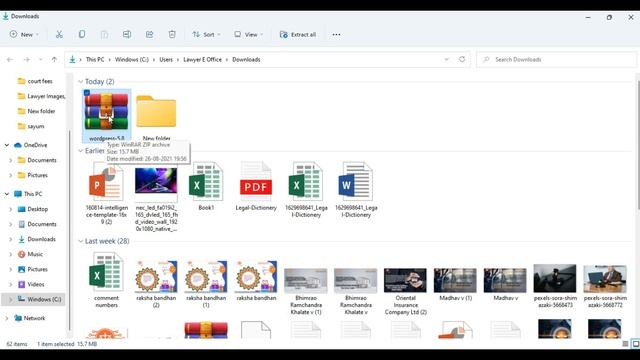This screenshot has height=360, width=640.
Task: Click Lawyer E Office in breadcrumb
Action: pyautogui.click(x=202, y=60)
